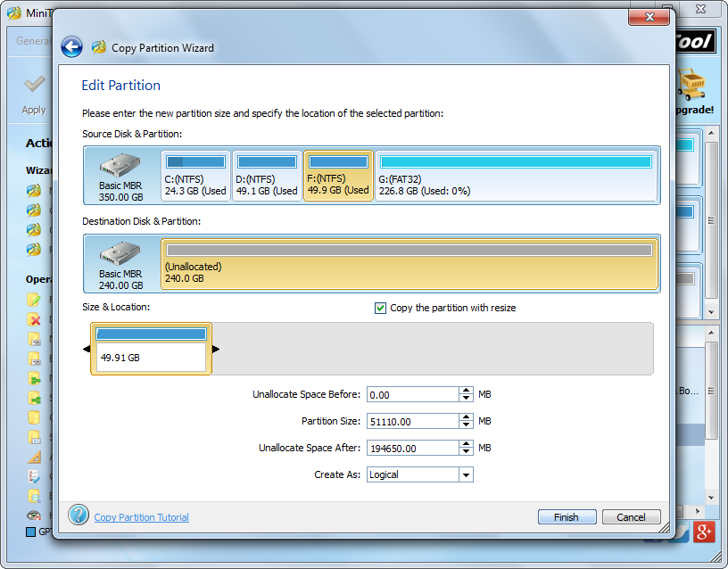728x569 pixels.
Task: Click the Partition Size input field
Action: 413,422
